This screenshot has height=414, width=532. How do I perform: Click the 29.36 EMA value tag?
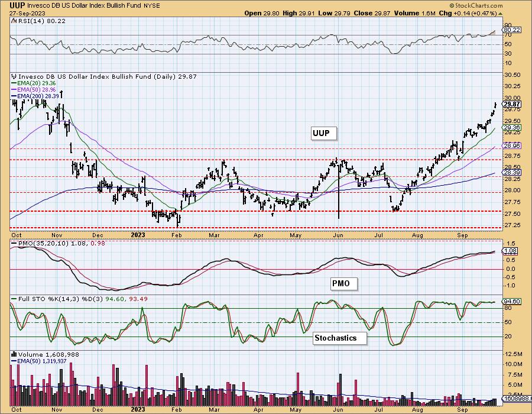[x=512, y=128]
